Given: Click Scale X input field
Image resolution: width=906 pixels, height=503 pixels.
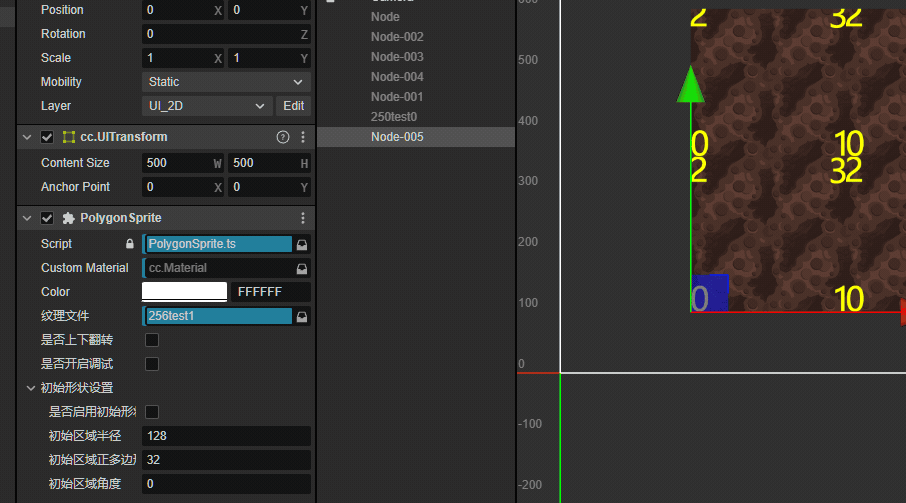Looking at the screenshot, I should click(183, 58).
